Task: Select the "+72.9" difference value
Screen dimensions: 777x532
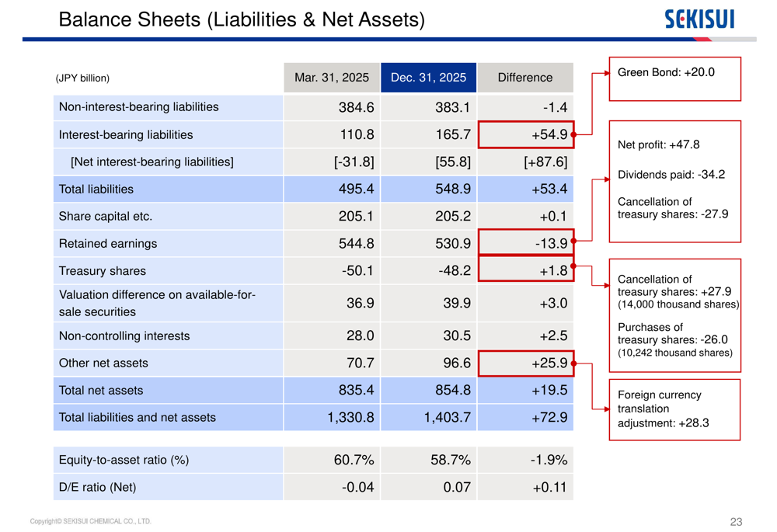Action: [549, 418]
